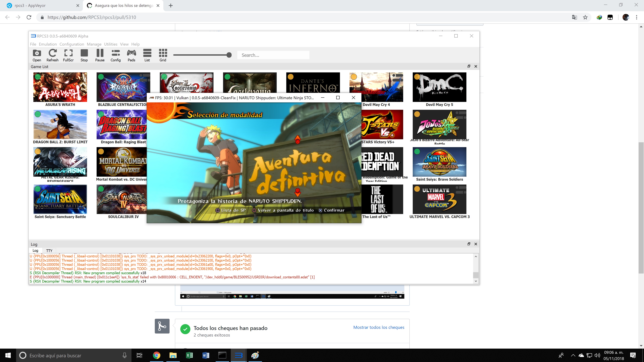Image resolution: width=644 pixels, height=362 pixels.
Task: Enter fullscreen with the FullScr icon
Action: (68, 55)
